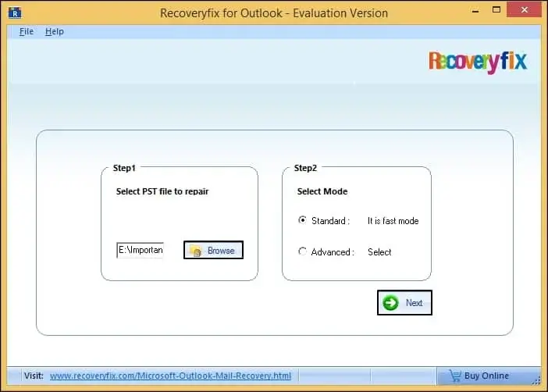548x392 pixels.
Task: Click the colorful Recoveryfix logo
Action: pos(477,62)
